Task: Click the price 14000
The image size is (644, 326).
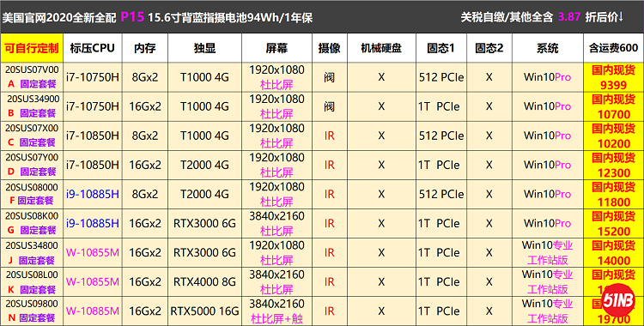Action: pyautogui.click(x=614, y=261)
